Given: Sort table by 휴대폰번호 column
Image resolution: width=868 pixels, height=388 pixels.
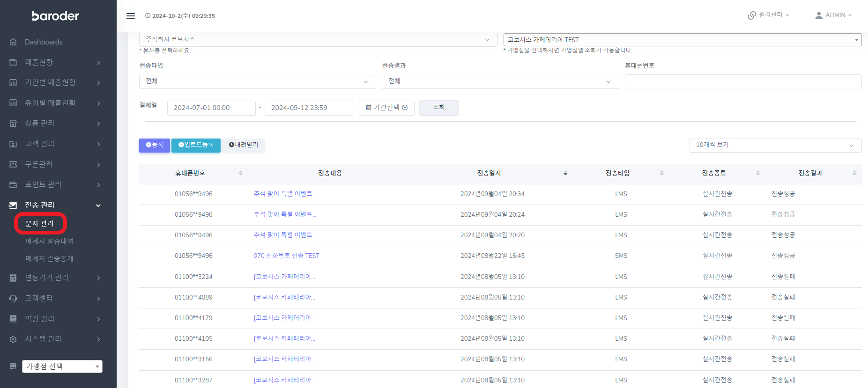Looking at the screenshot, I should [240, 173].
